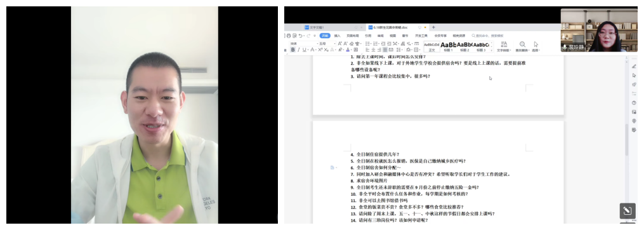The image size is (644, 230).
Task: Click the select arrow cursor icon in ribbon
Action: (x=536, y=44)
